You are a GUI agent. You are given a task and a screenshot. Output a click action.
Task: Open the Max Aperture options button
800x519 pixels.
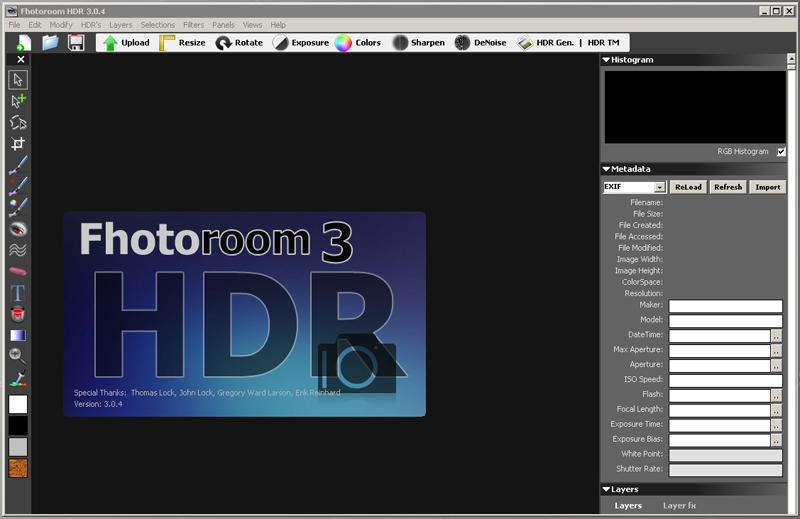[x=776, y=351]
